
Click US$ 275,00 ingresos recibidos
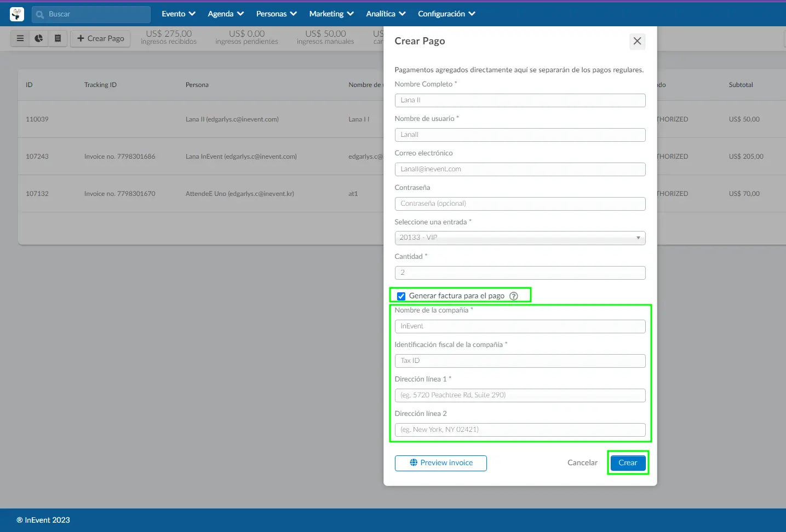coord(169,37)
